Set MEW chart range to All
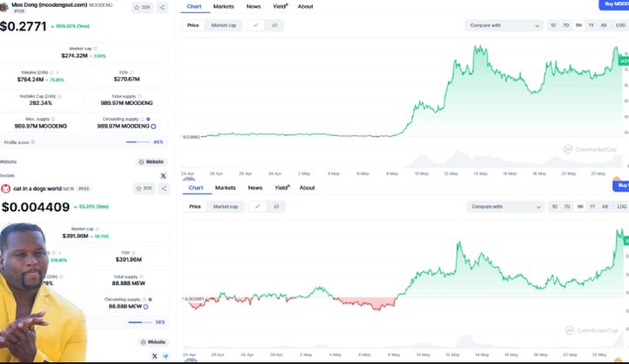The image size is (629, 364). 605,207
